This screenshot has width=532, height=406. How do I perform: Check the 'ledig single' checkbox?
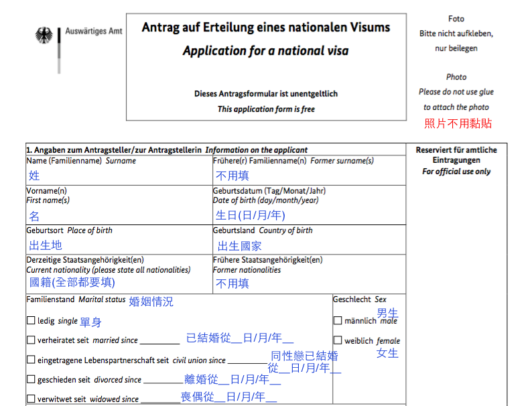[31, 320]
